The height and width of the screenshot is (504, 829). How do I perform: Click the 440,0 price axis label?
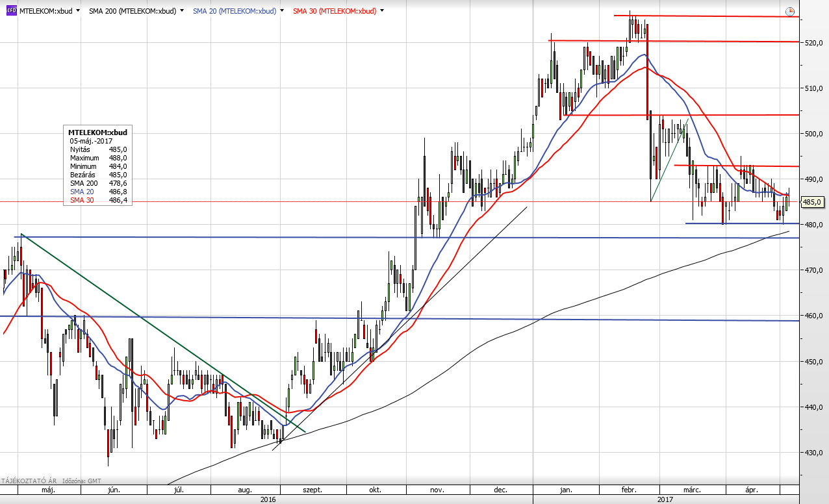coord(813,407)
